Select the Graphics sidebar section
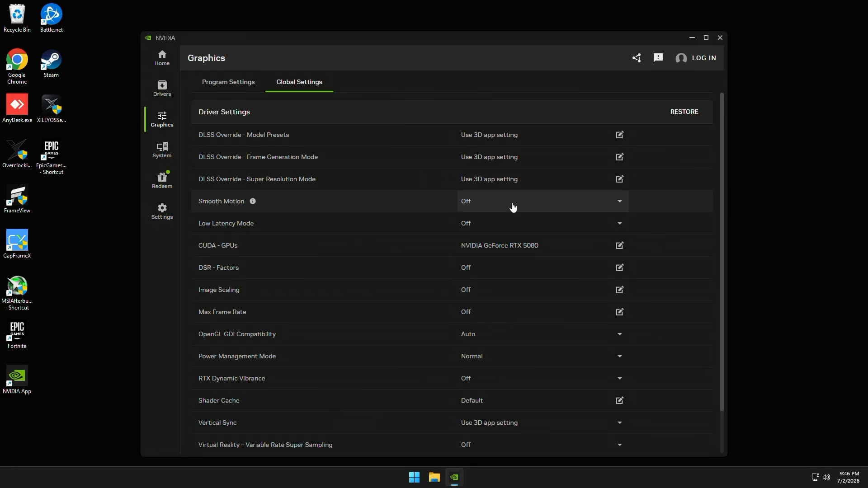This screenshot has width=868, height=488. point(162,119)
